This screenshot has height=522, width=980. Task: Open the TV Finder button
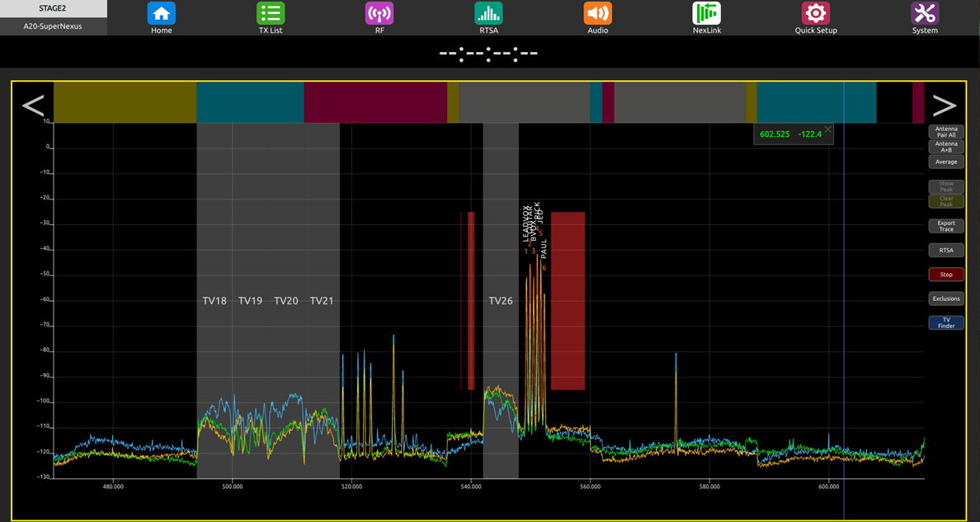point(946,322)
